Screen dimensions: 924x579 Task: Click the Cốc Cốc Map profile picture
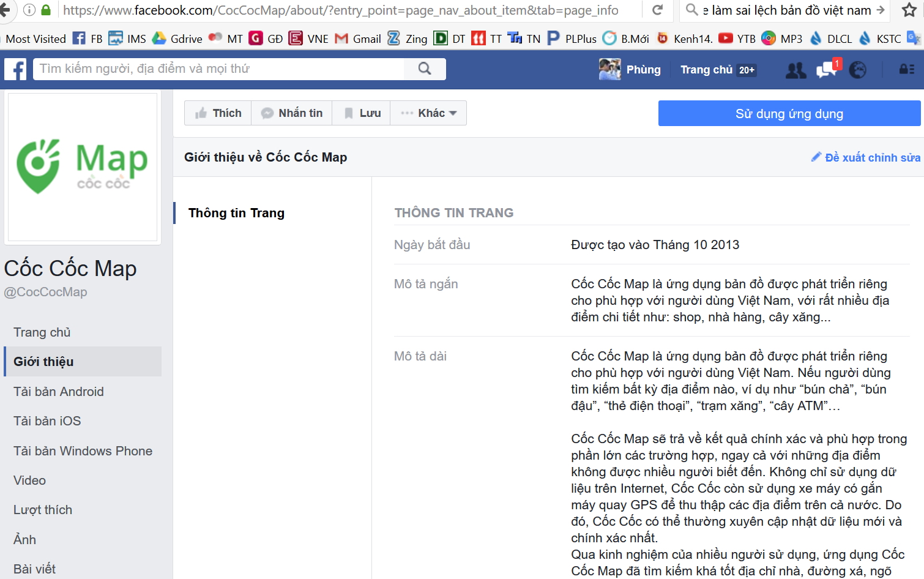[83, 167]
